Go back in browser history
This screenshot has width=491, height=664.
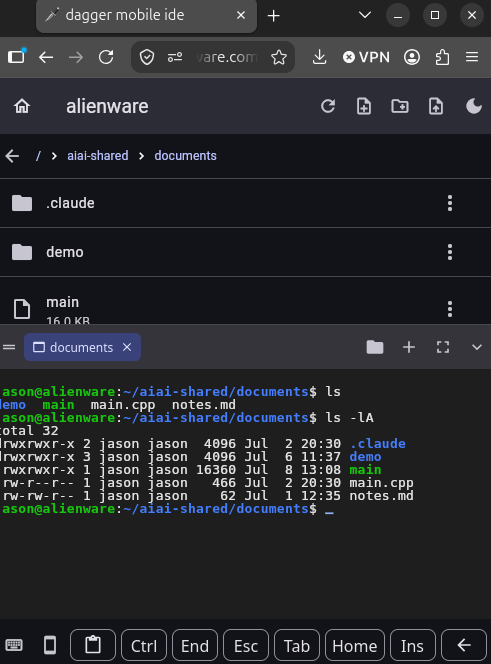[x=46, y=57]
